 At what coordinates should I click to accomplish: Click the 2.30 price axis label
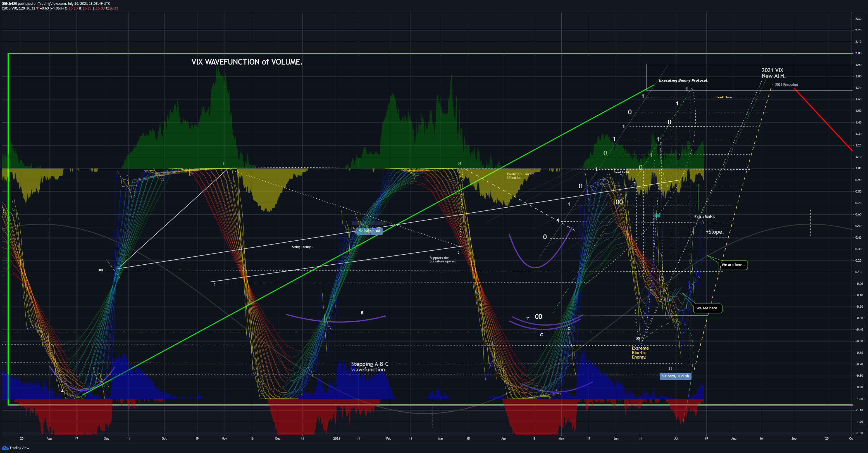coord(858,19)
